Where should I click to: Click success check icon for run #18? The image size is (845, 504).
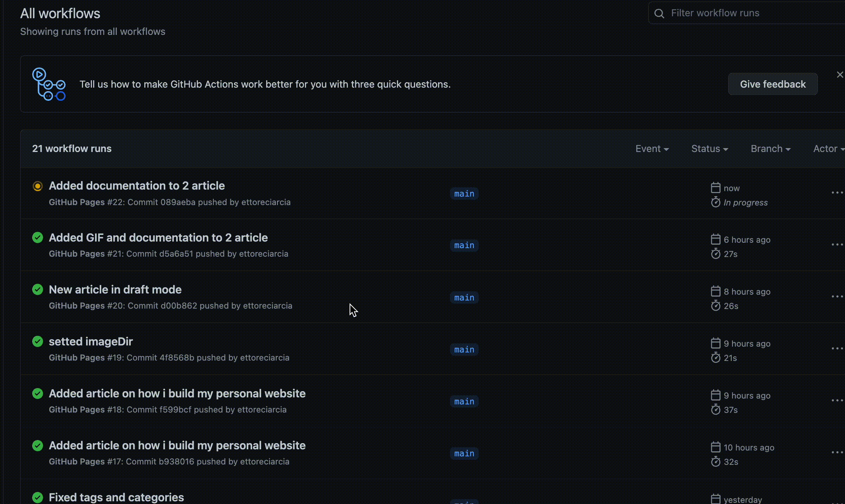[x=38, y=394]
